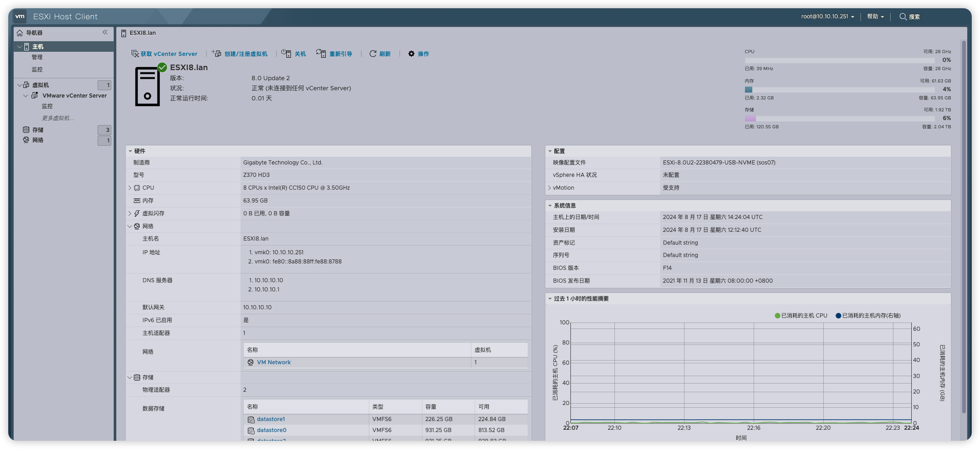Viewport: 980px width, 449px height.
Task: Click the ESXI8.lan breadcrumb host icon
Action: pos(124,33)
